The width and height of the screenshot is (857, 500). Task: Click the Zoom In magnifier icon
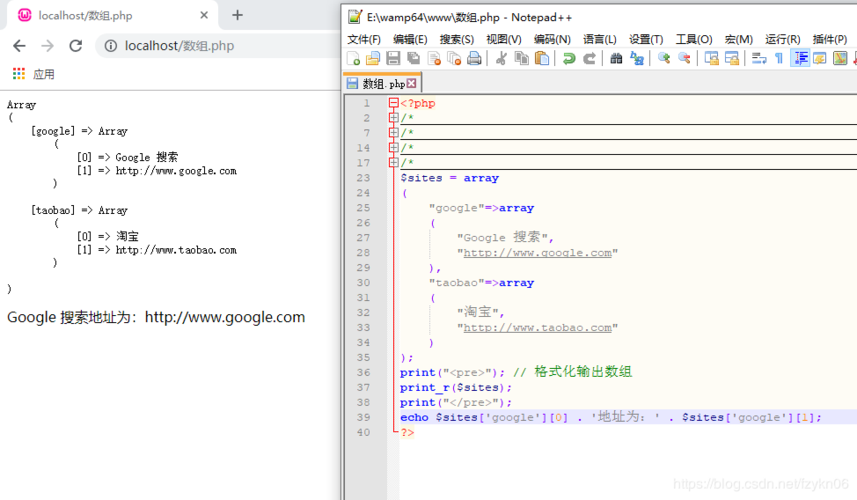[664, 58]
